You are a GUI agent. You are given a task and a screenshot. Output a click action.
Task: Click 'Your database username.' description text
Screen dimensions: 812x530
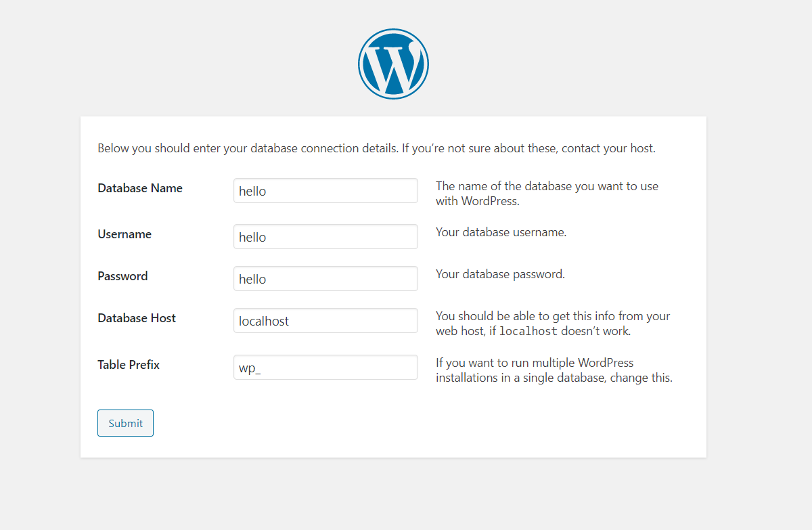click(x=501, y=232)
